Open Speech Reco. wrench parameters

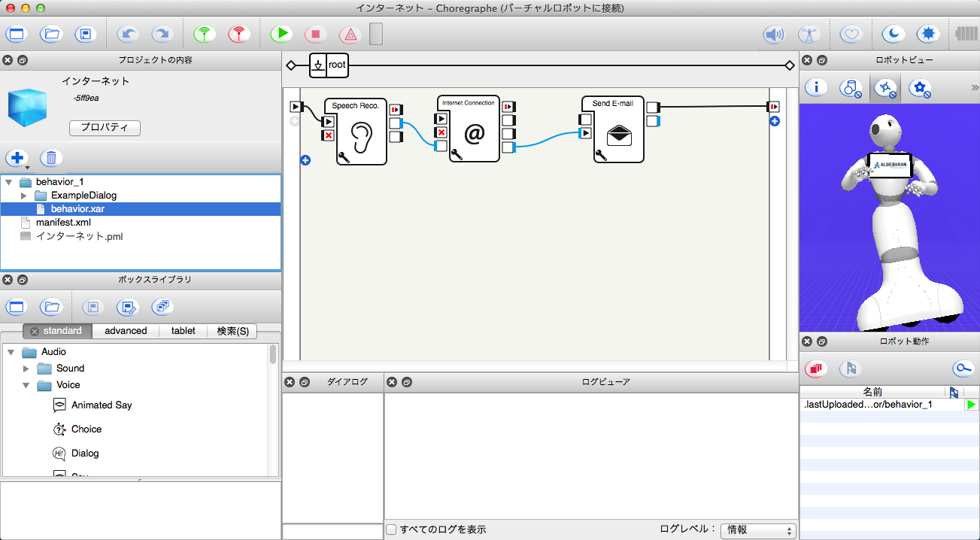[344, 157]
